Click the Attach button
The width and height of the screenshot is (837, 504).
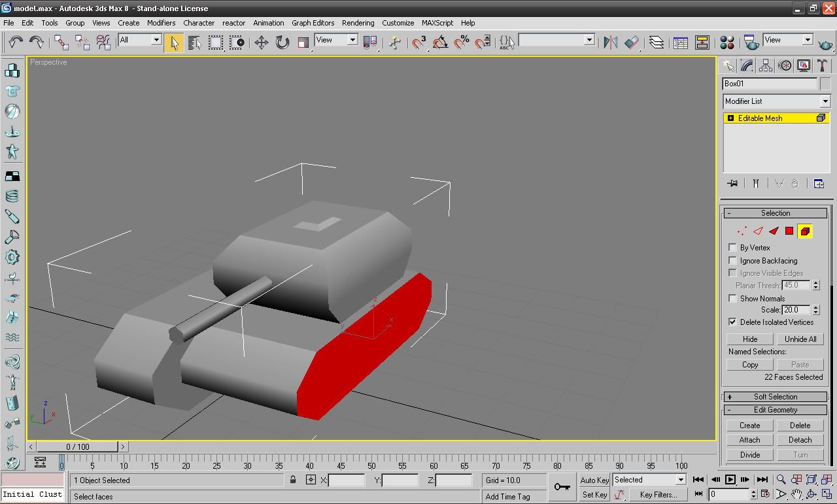point(750,440)
